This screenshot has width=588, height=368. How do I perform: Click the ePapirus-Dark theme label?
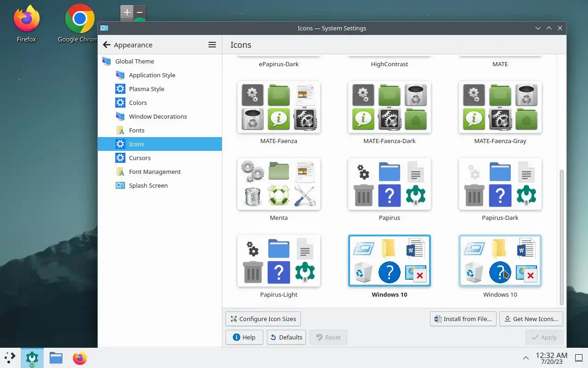[x=279, y=64]
